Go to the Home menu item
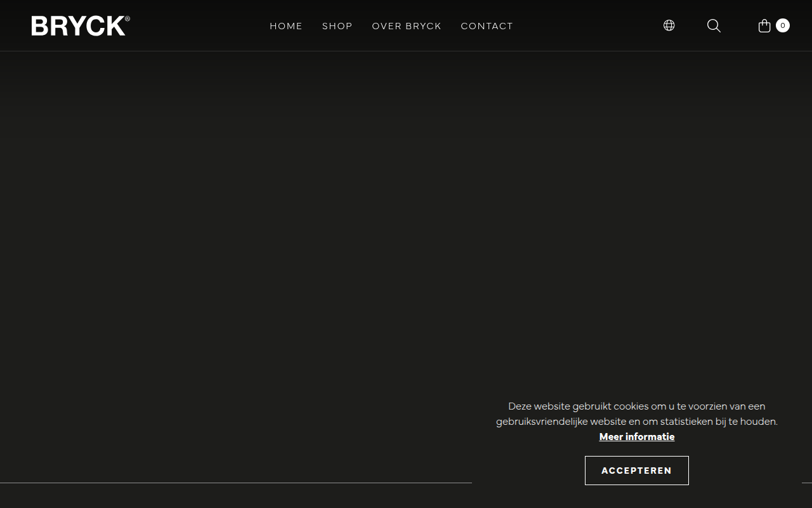Screen dimensions: 812x508 (286, 26)
